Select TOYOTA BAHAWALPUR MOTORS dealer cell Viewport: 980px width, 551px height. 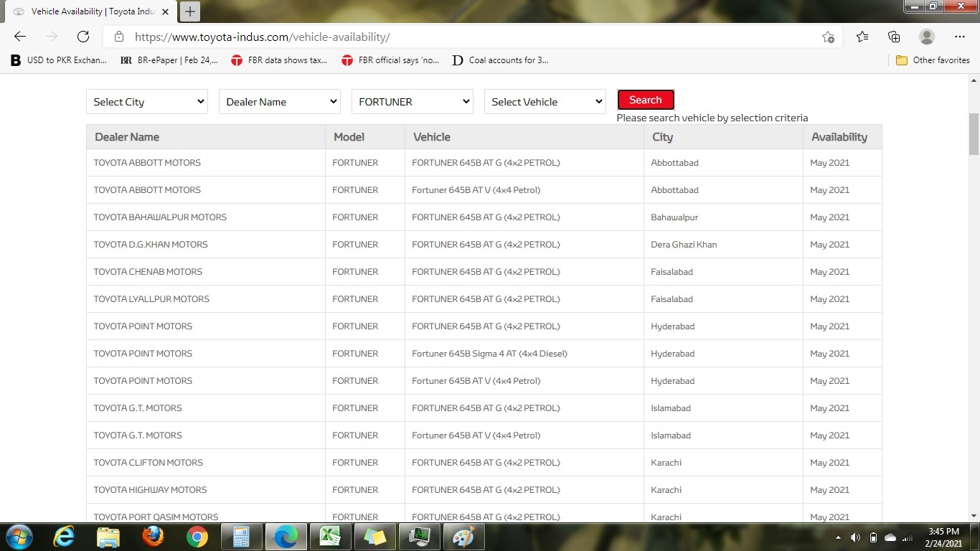click(x=206, y=217)
